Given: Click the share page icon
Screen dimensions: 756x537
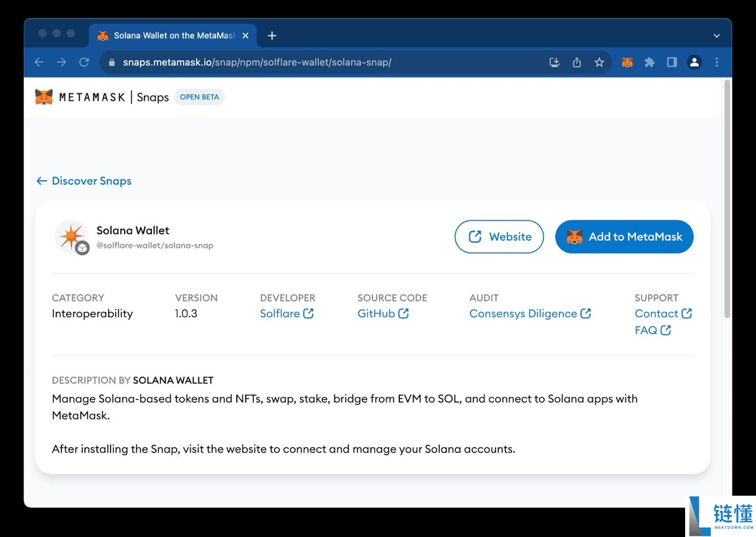Looking at the screenshot, I should [x=577, y=62].
